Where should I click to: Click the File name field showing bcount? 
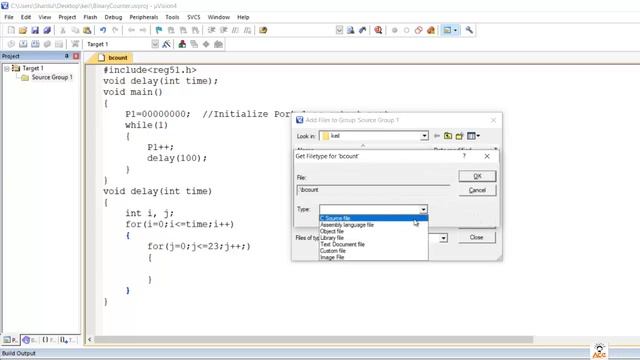point(373,190)
